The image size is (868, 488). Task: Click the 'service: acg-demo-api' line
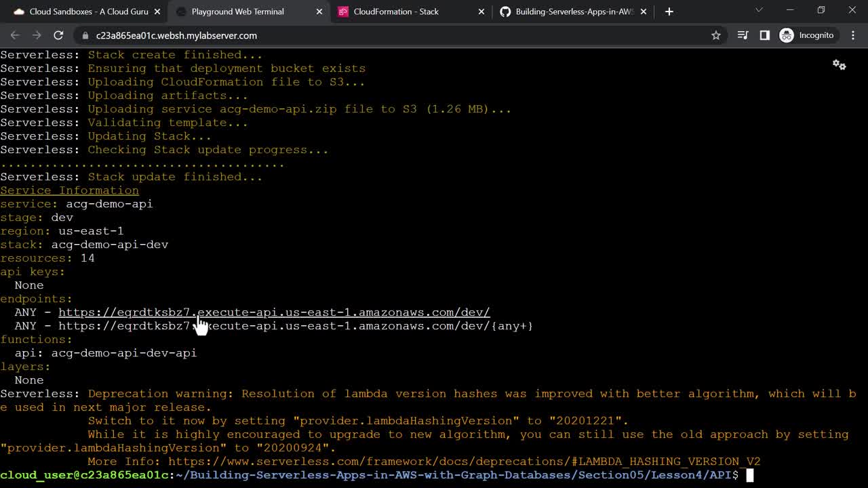[77, 204]
